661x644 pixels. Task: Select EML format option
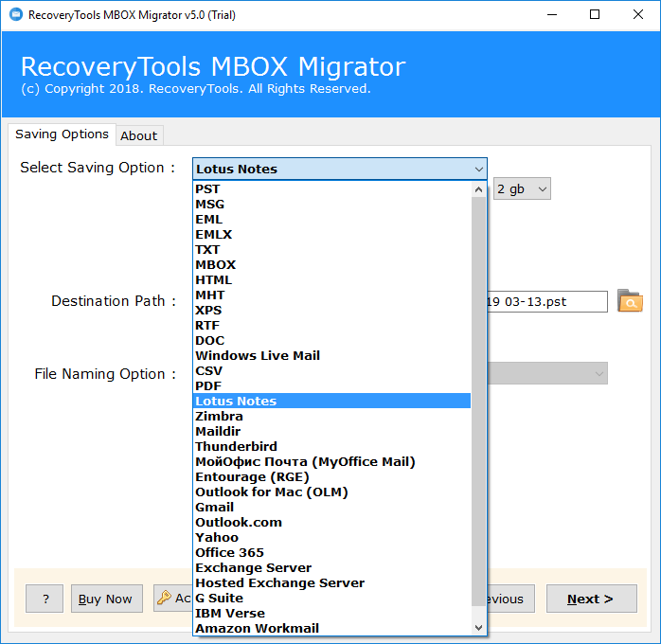(332, 220)
